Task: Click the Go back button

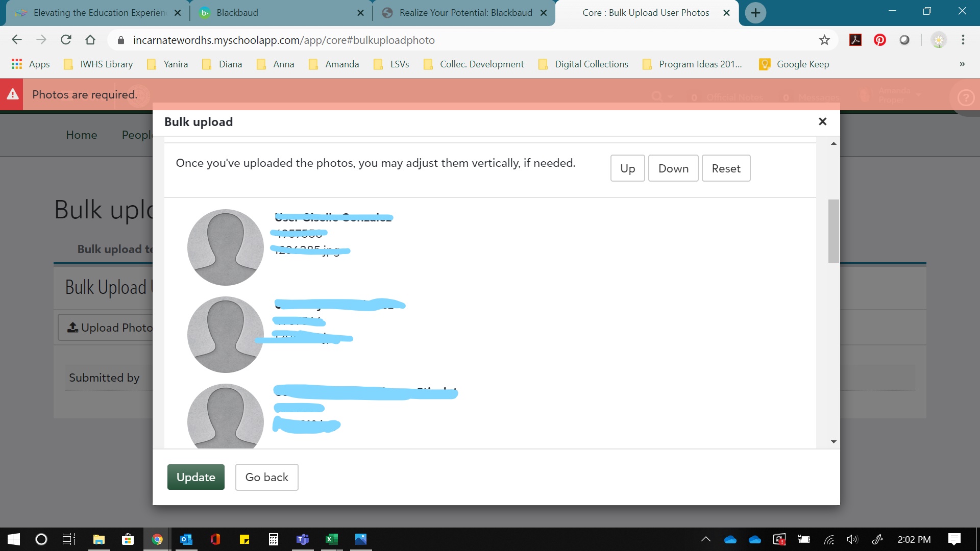Action: tap(266, 477)
